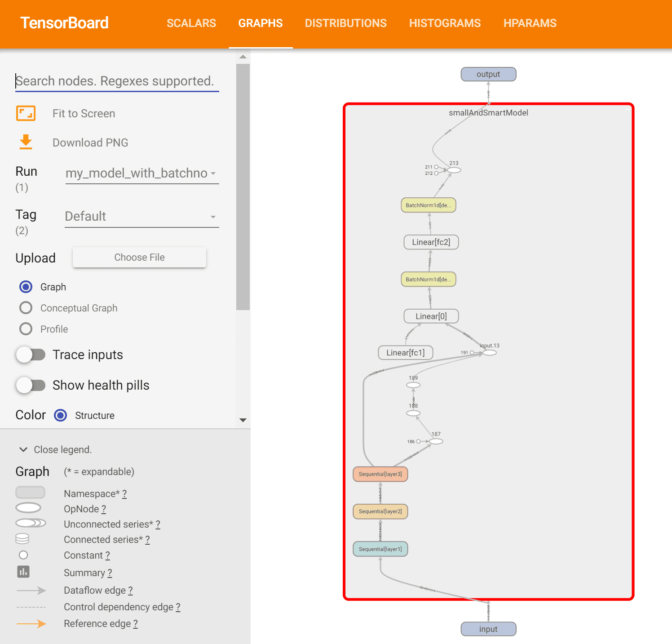
Task: Select the input.13 op node ellipse
Action: tap(490, 353)
